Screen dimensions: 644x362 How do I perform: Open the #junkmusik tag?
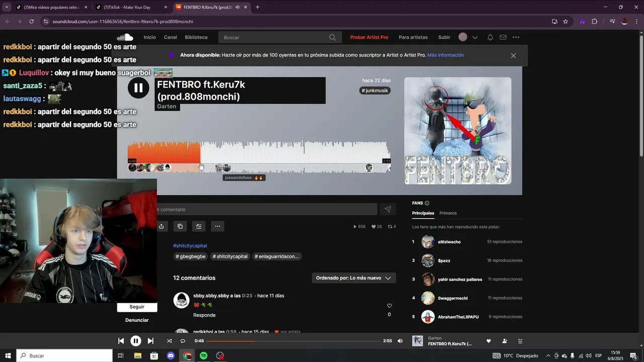(x=375, y=90)
